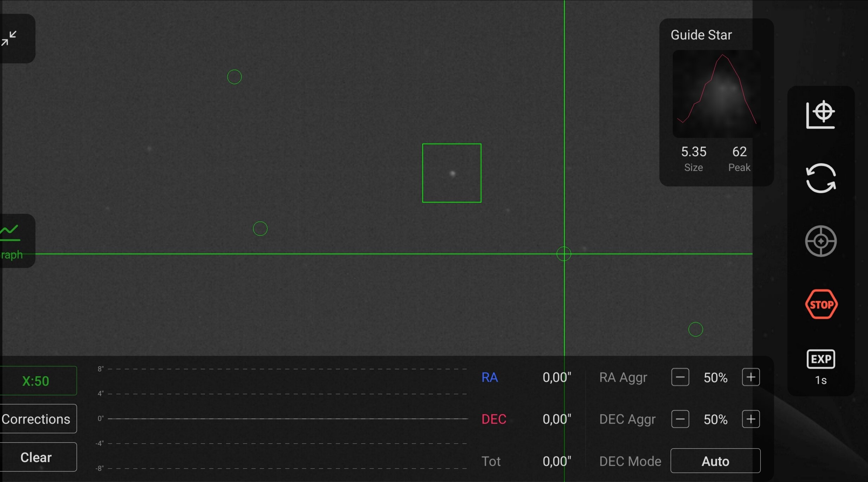
Task: Select the circled star at bottom right
Action: tap(695, 329)
